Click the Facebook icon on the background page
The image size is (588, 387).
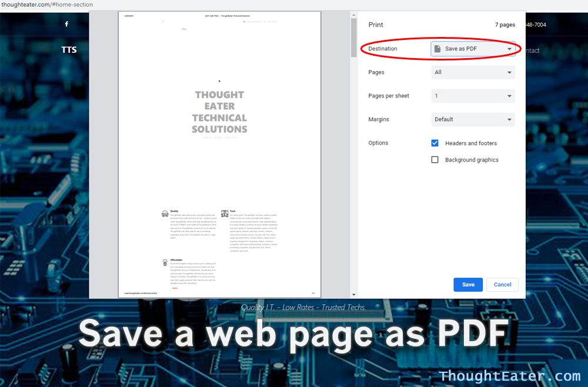(66, 24)
